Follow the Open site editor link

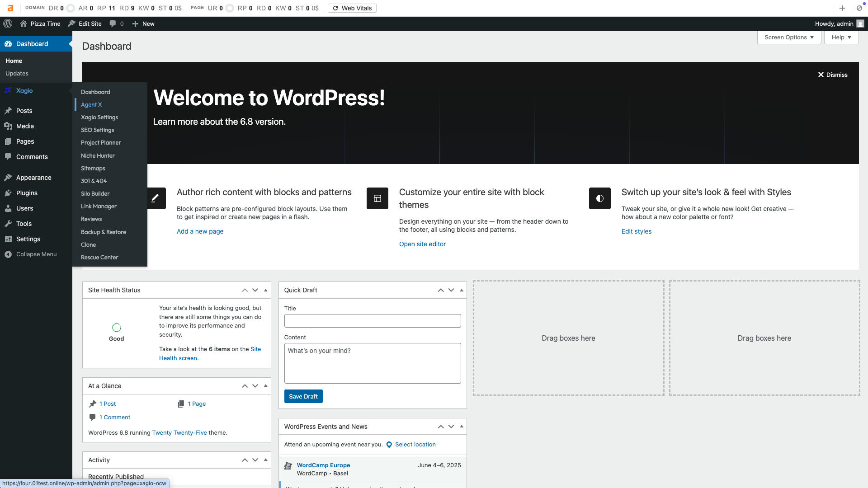[422, 244]
